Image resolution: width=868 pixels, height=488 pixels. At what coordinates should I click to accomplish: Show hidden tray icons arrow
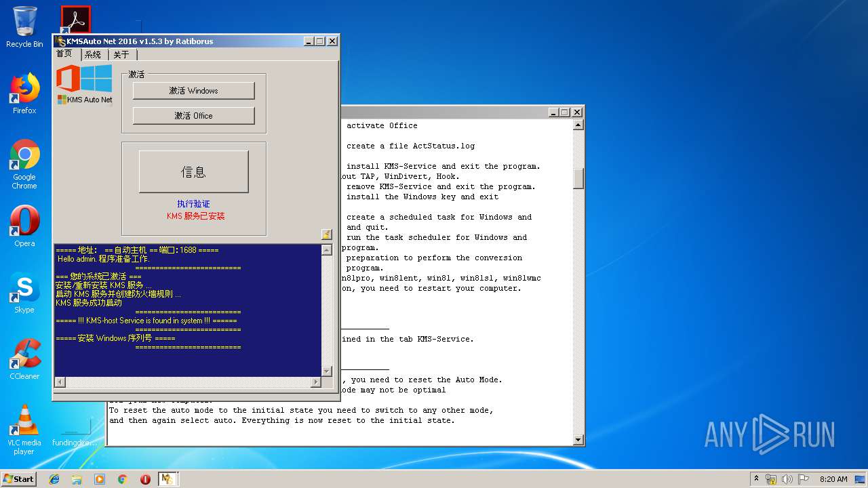(x=756, y=479)
